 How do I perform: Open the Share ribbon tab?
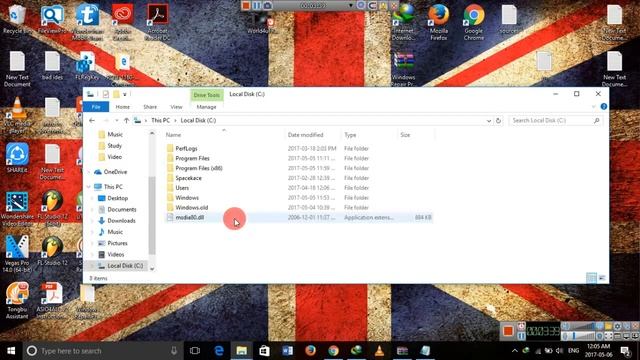click(150, 107)
